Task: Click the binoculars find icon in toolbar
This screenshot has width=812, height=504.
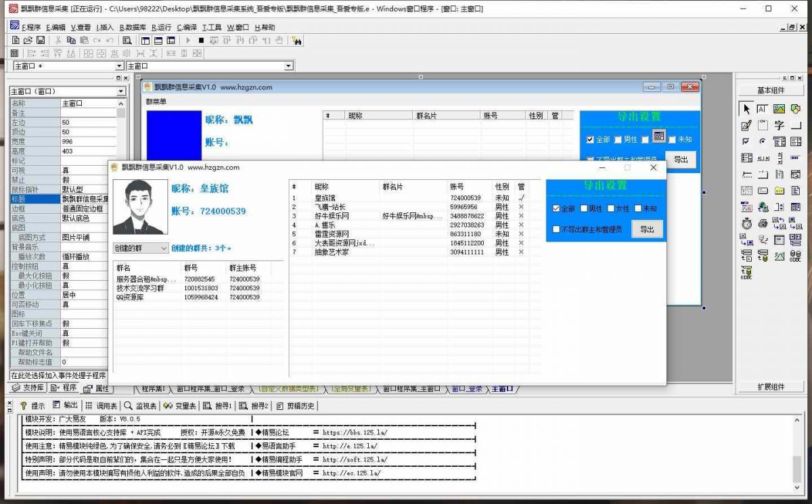Action: pyautogui.click(x=296, y=41)
